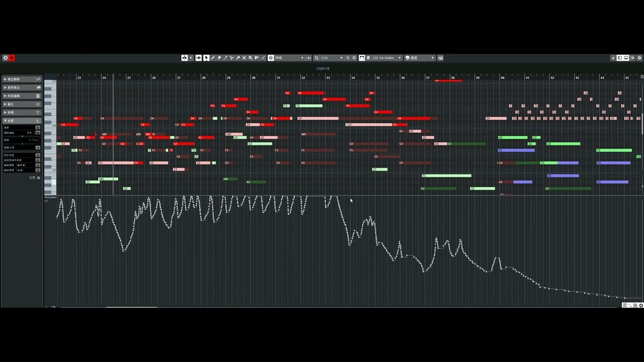Expand the 音符表达 section
This screenshot has height=362, width=644.
point(6,87)
